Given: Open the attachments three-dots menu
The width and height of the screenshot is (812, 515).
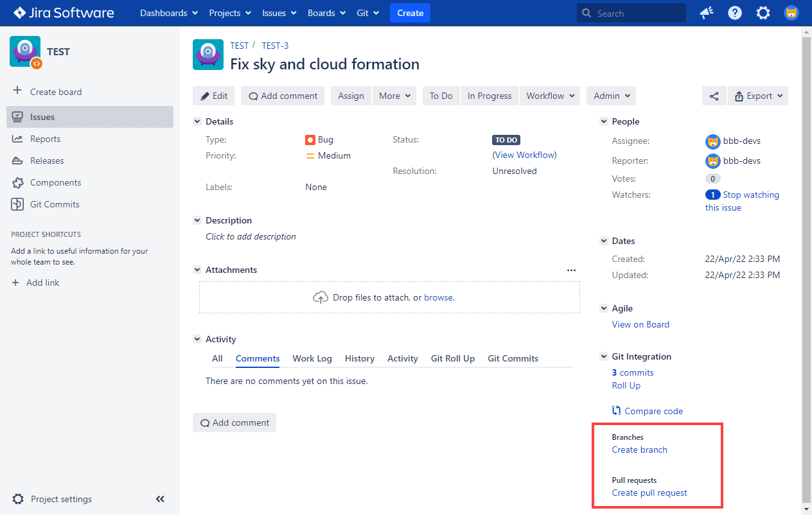Looking at the screenshot, I should (x=571, y=270).
